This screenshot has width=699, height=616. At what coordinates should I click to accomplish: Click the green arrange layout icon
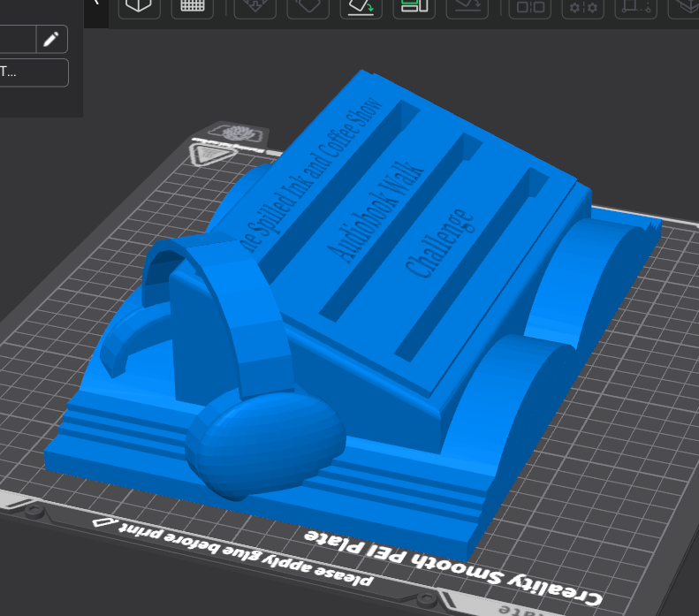[414, 6]
